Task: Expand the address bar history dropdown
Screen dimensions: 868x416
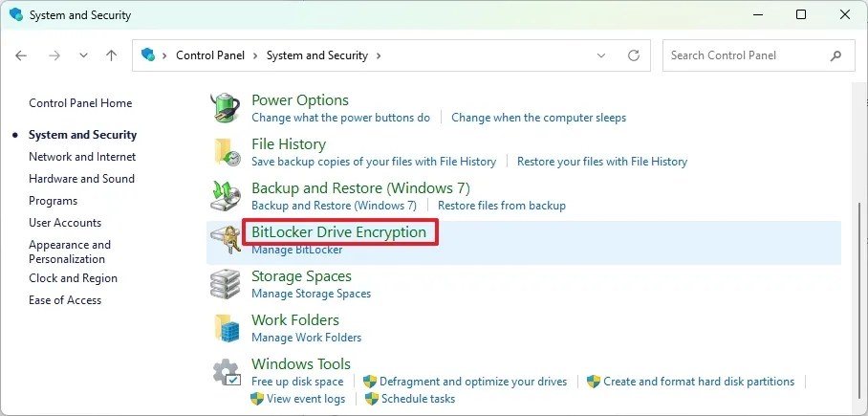Action: pos(601,55)
